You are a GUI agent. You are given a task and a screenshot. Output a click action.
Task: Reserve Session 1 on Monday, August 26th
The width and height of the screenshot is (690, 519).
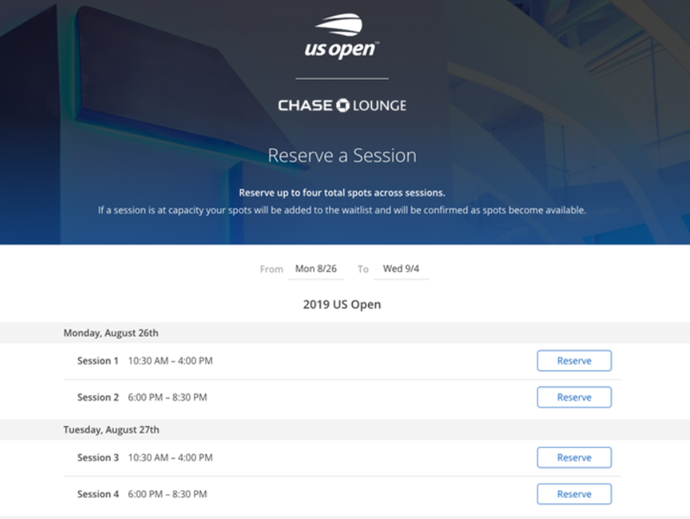pyautogui.click(x=574, y=361)
